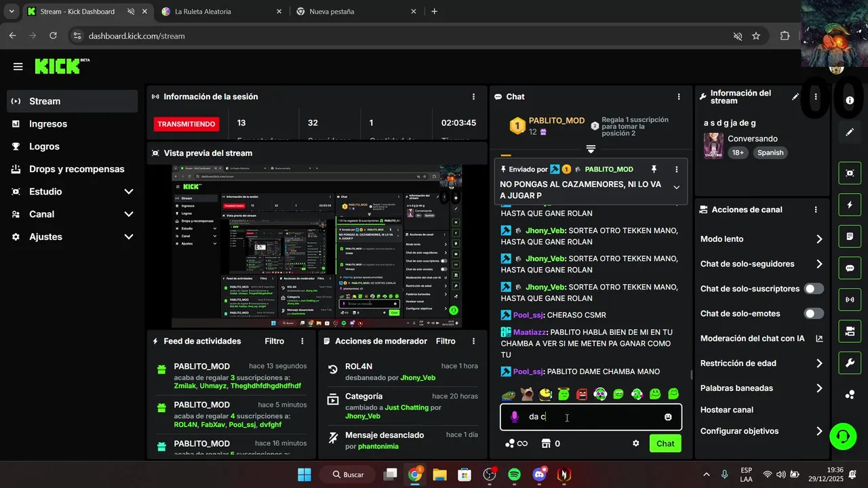Toggle Chat de solo-emotes switch
Image resolution: width=868 pixels, height=488 pixels.
pyautogui.click(x=814, y=314)
